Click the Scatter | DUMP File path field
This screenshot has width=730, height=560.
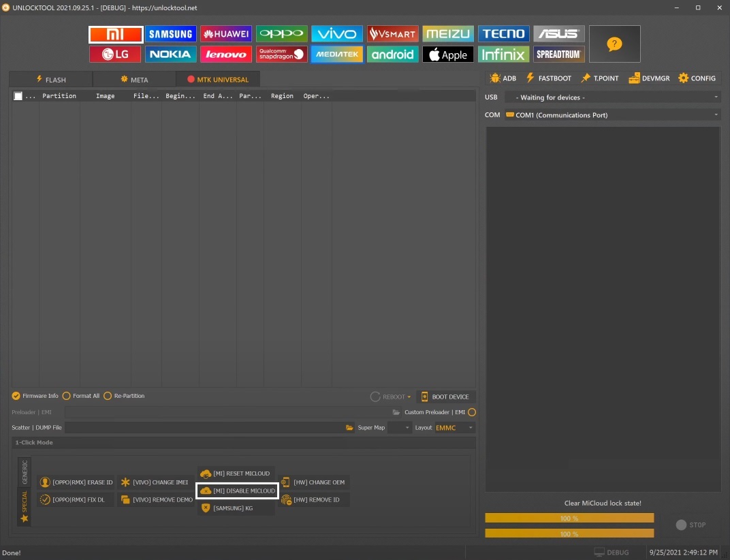[205, 428]
